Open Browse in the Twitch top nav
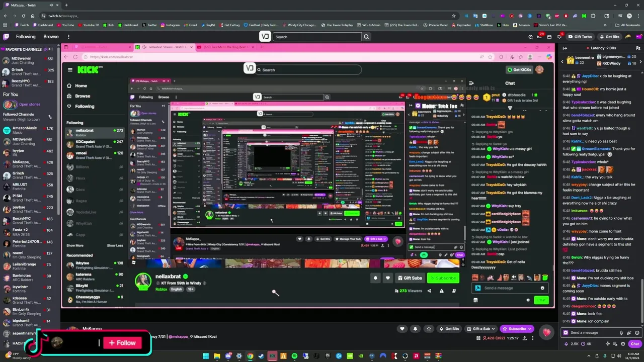This screenshot has width=644, height=362. tap(51, 37)
